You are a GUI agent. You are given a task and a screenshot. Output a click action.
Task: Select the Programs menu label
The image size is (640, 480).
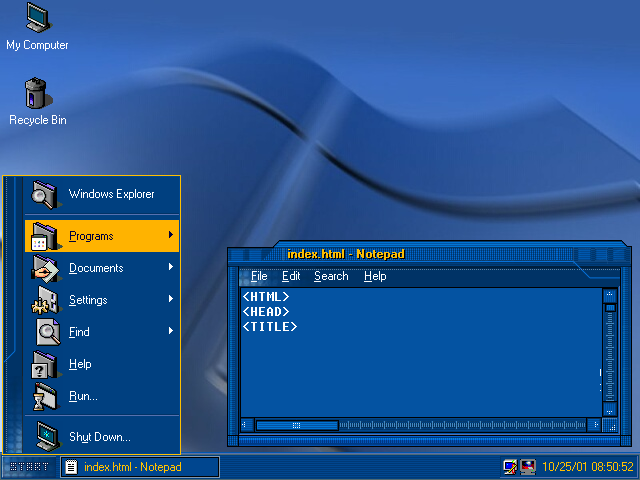pos(91,236)
